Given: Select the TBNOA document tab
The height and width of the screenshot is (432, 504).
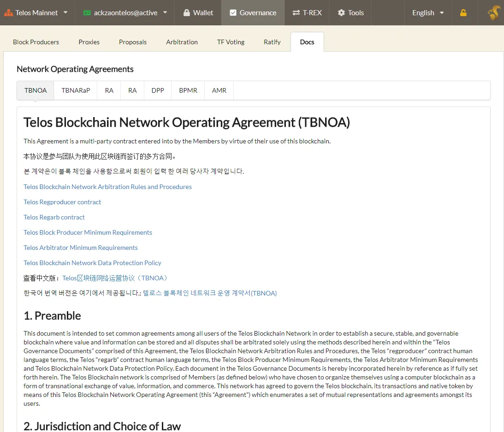Looking at the screenshot, I should (x=36, y=91).
